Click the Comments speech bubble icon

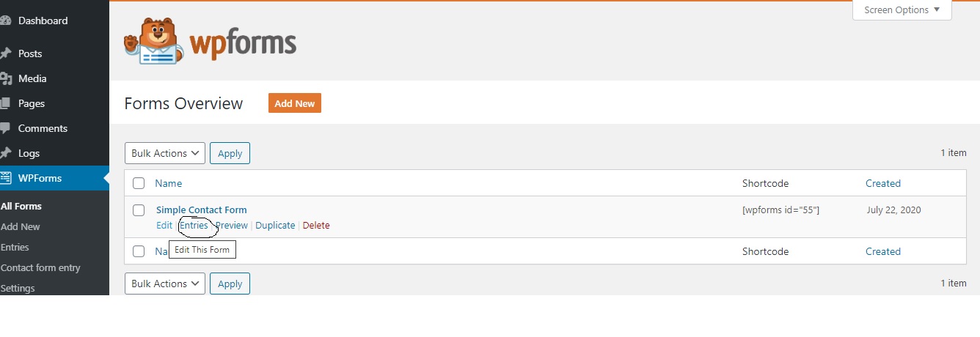pos(4,128)
